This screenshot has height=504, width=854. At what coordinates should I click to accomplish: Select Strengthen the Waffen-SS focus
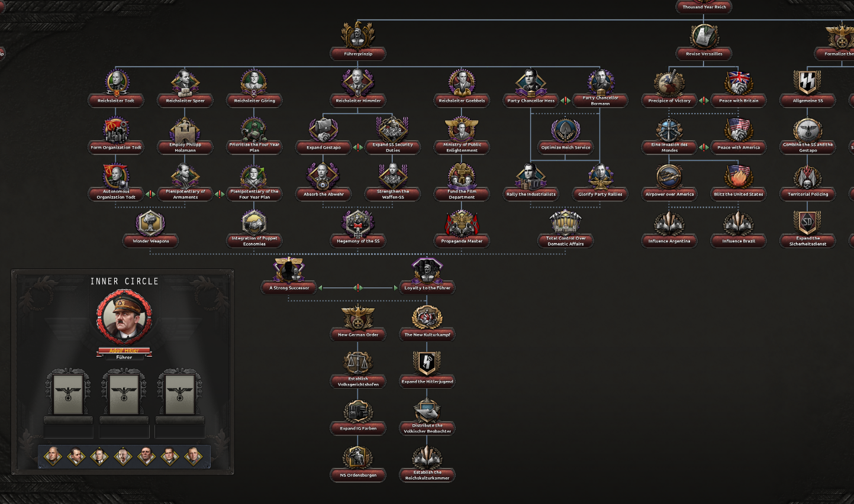[393, 182]
